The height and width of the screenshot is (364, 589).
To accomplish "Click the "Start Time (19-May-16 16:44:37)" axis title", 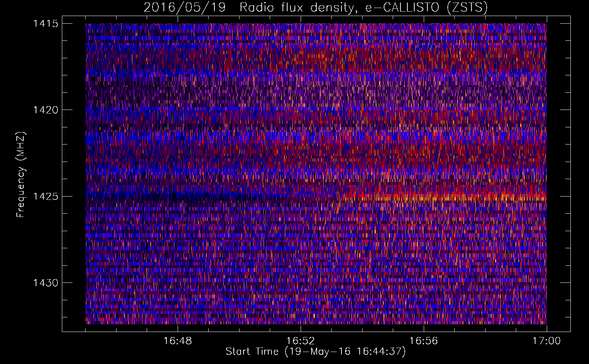I will (316, 352).
